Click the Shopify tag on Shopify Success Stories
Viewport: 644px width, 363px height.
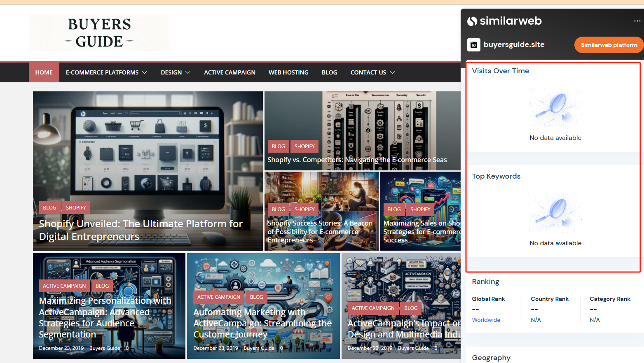304,209
